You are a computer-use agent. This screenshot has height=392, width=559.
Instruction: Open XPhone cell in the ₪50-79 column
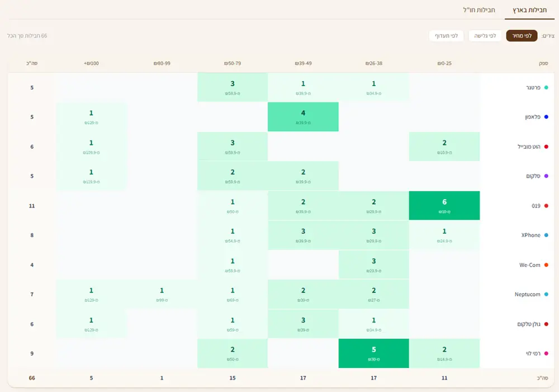(233, 235)
